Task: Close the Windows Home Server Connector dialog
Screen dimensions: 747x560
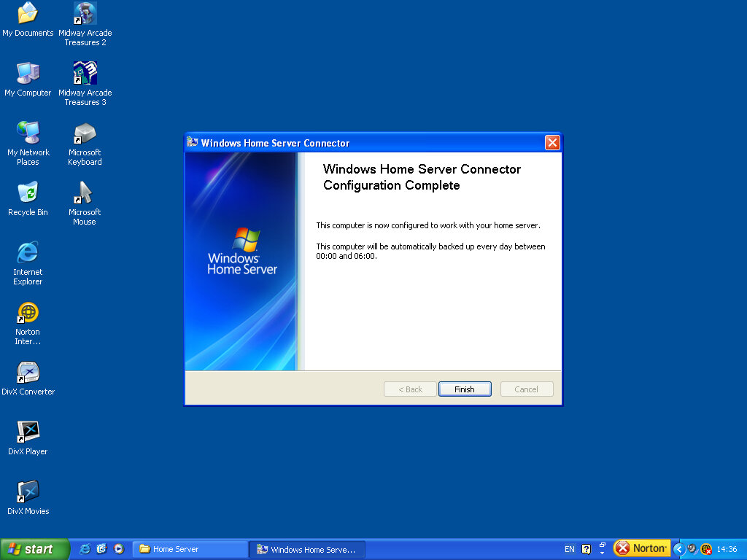Action: pos(552,143)
